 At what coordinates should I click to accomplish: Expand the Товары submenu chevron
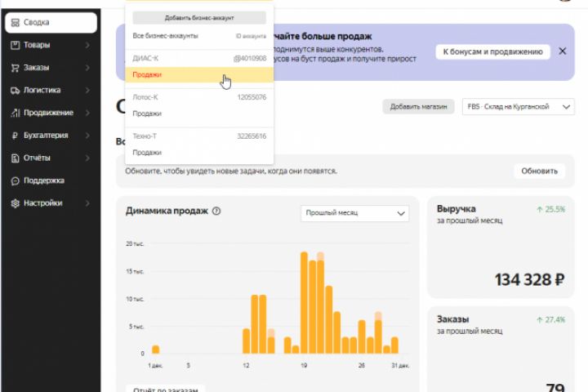point(87,45)
